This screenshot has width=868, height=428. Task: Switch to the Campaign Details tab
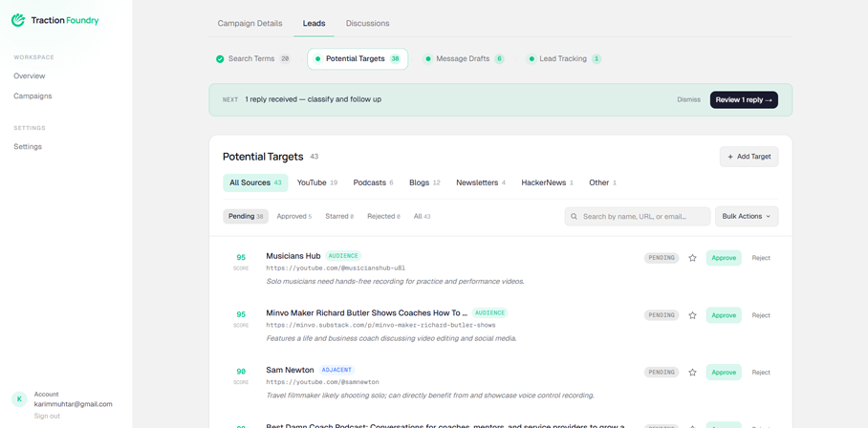pos(250,23)
